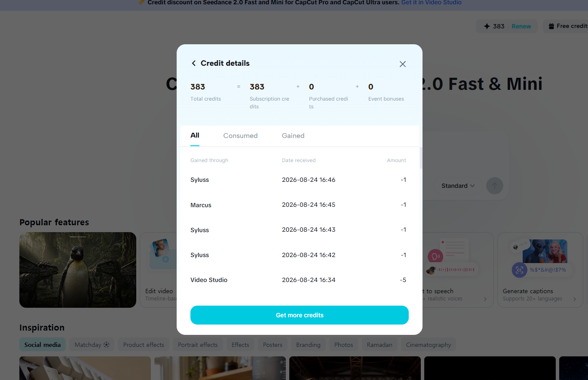
Task: Click the Get it in Video Studio link
Action: coord(432,3)
